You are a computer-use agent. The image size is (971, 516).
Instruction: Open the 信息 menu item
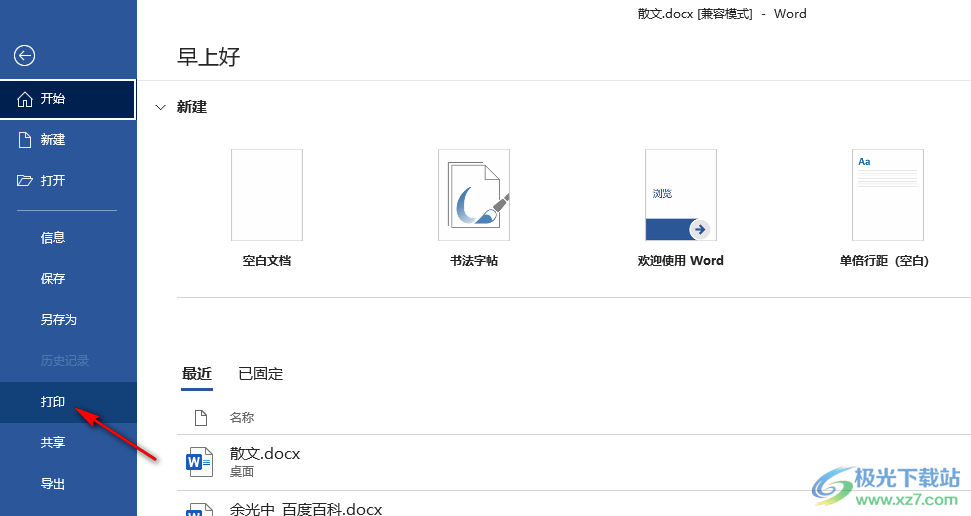53,238
